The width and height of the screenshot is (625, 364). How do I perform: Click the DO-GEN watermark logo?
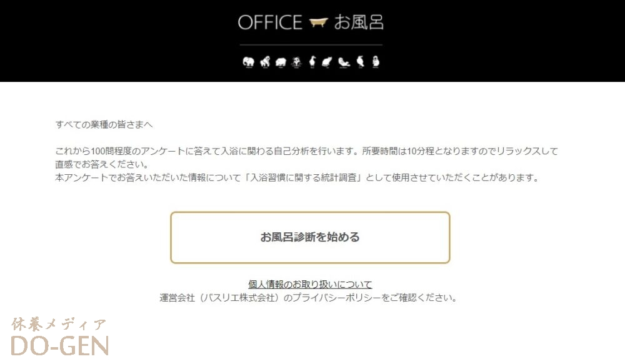click(60, 346)
